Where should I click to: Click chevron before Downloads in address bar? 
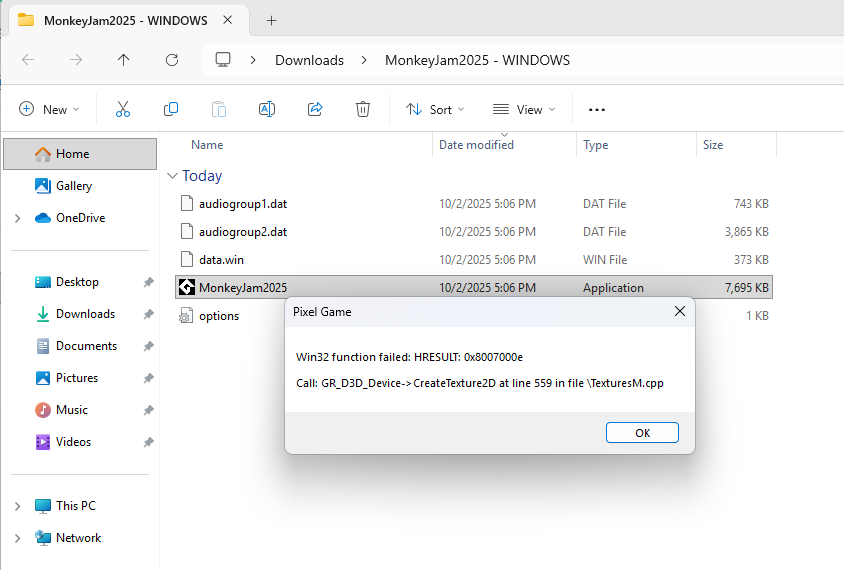(x=253, y=60)
